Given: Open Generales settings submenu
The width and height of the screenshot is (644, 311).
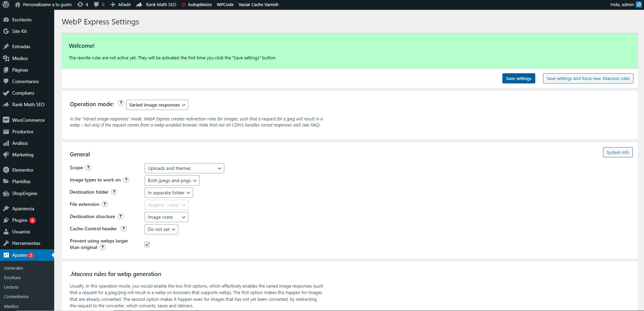Looking at the screenshot, I should click(14, 268).
